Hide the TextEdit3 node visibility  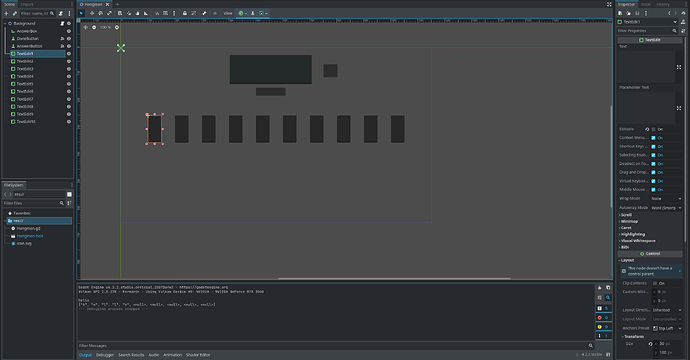[69, 69]
